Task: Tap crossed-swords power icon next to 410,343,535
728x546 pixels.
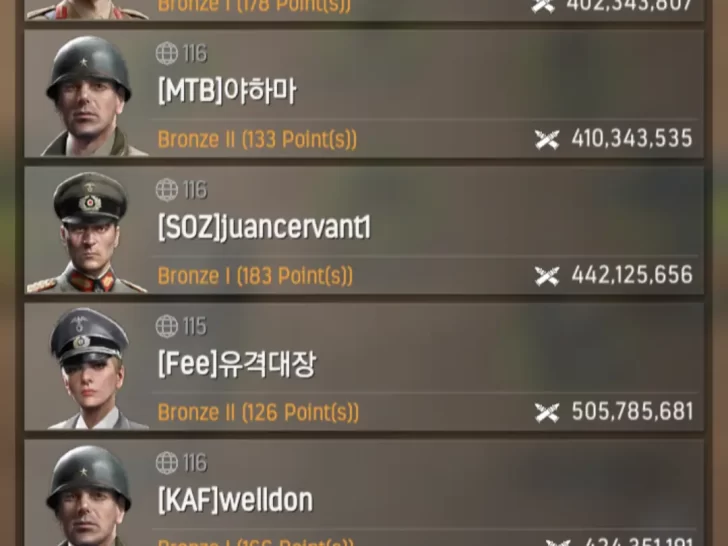Action: (x=546, y=139)
